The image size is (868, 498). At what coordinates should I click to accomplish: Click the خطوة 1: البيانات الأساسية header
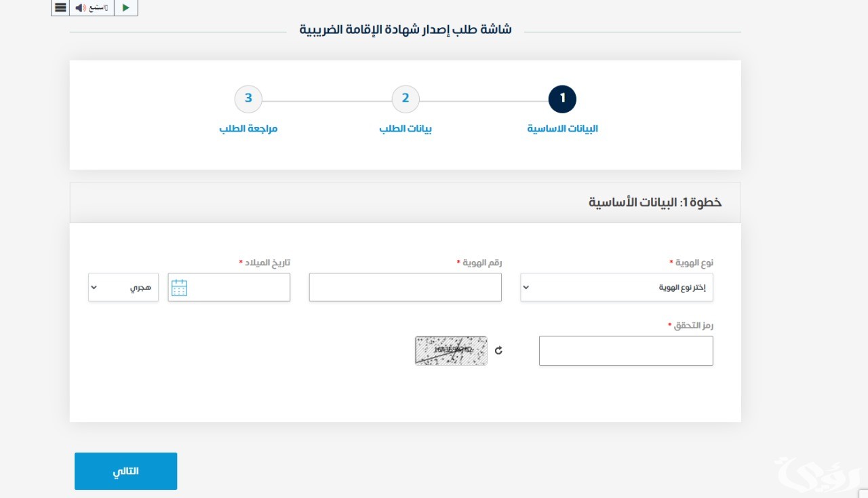655,203
